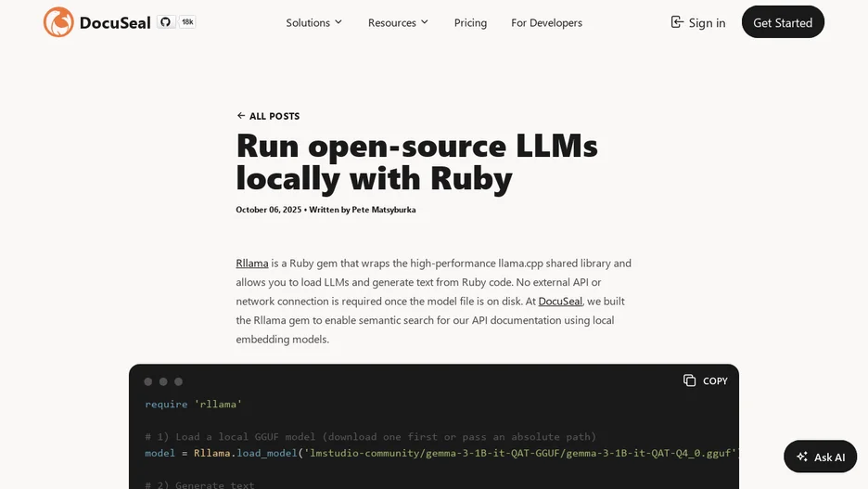Expand the Resources dropdown menu
The width and height of the screenshot is (868, 489).
coord(398,22)
